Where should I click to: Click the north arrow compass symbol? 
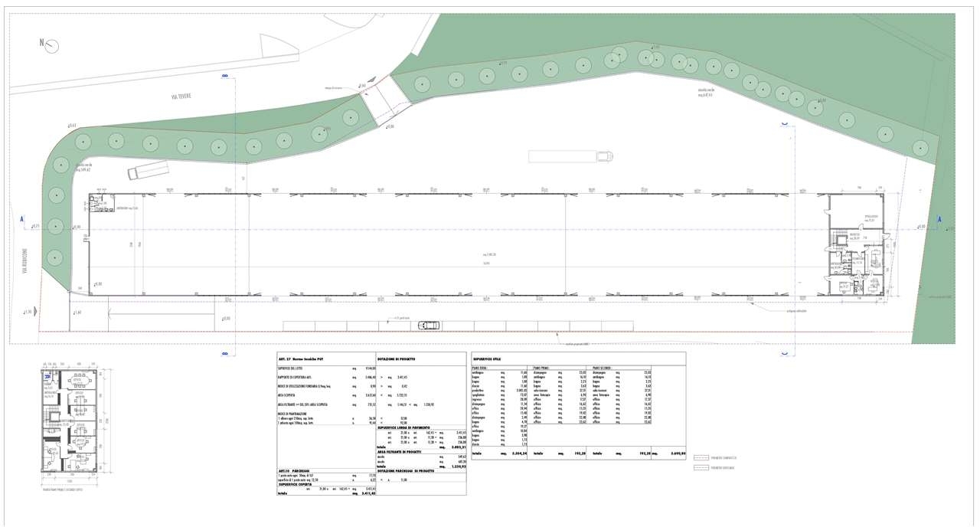coord(52,45)
